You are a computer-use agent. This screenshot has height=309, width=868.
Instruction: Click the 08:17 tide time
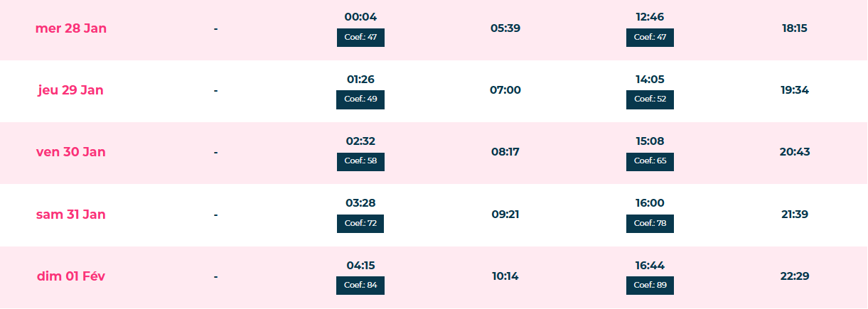click(505, 152)
